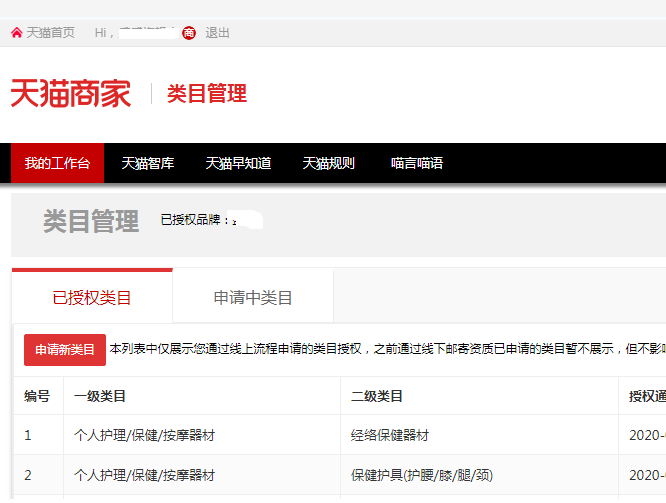Click the 编号 column header
This screenshot has height=503, width=666.
37,396
